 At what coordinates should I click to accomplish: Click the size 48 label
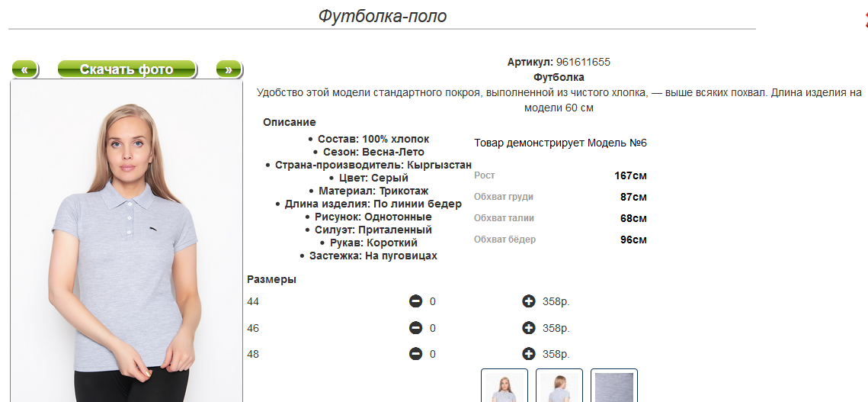coord(253,354)
